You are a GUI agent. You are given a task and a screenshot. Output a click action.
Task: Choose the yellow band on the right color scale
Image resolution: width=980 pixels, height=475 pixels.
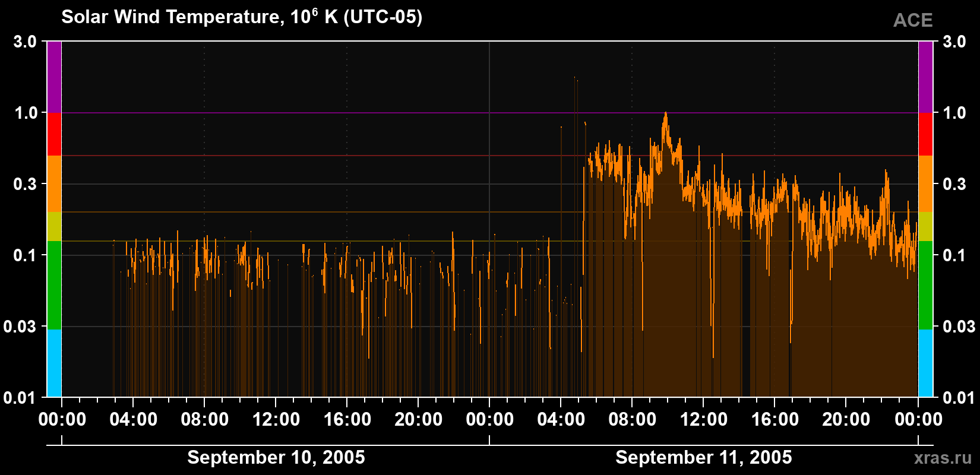[926, 226]
